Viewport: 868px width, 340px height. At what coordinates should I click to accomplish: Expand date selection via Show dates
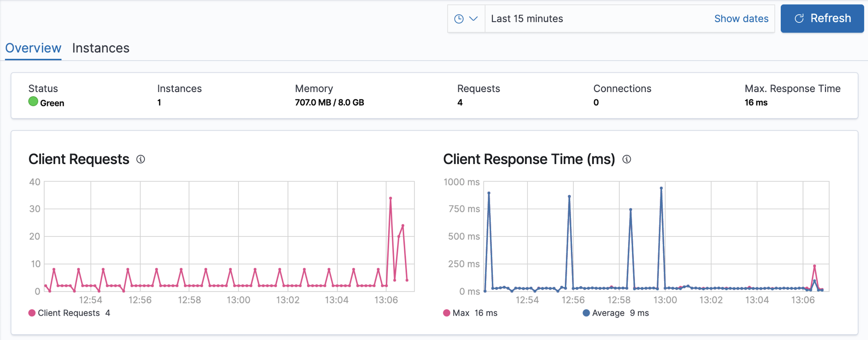(741, 18)
